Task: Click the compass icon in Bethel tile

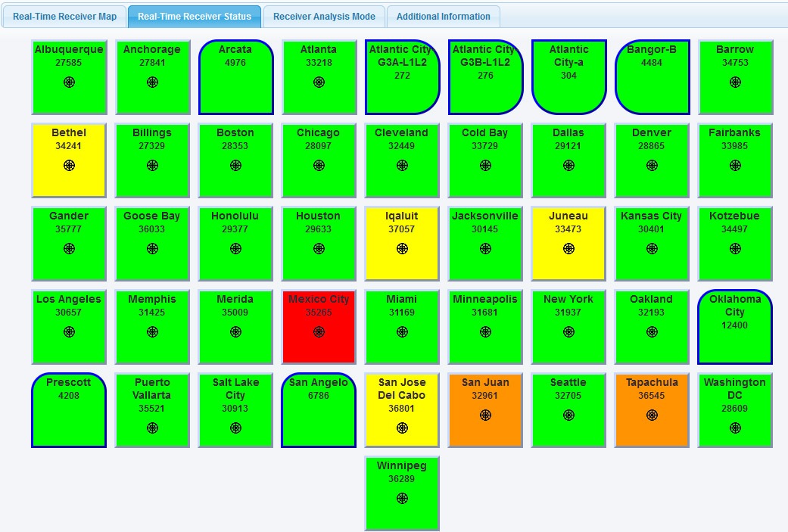Action: click(69, 166)
